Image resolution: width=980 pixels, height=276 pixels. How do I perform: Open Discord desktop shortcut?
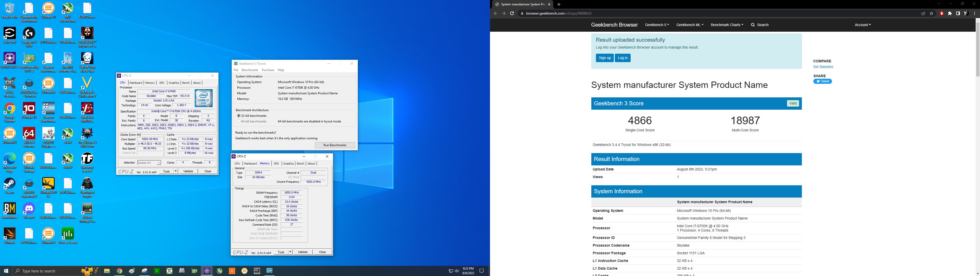tap(29, 211)
